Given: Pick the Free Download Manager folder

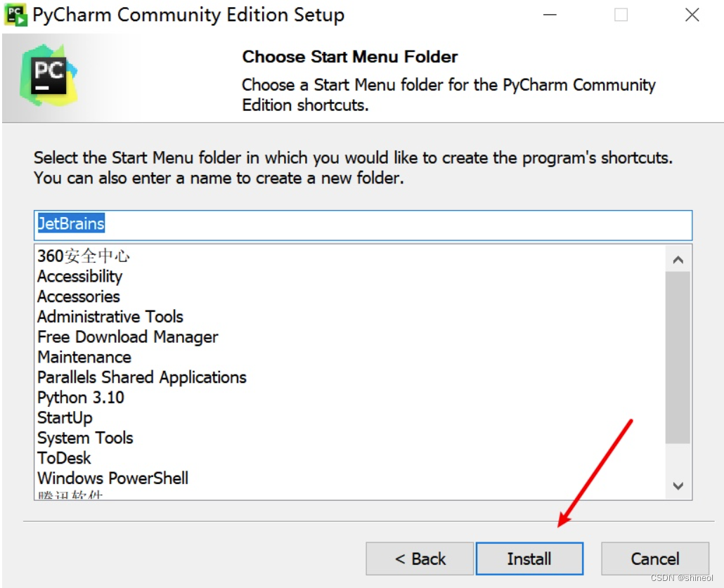Looking at the screenshot, I should (128, 337).
